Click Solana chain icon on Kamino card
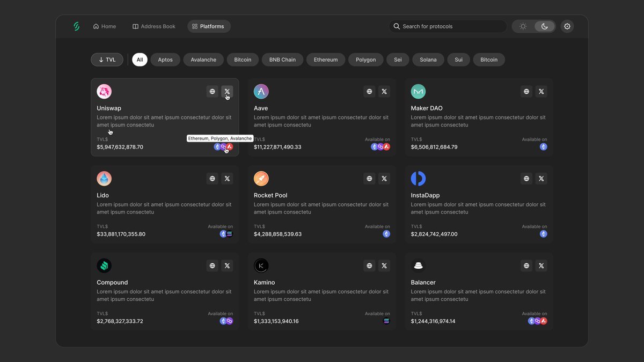Viewport: 644px width, 362px height. (x=386, y=321)
